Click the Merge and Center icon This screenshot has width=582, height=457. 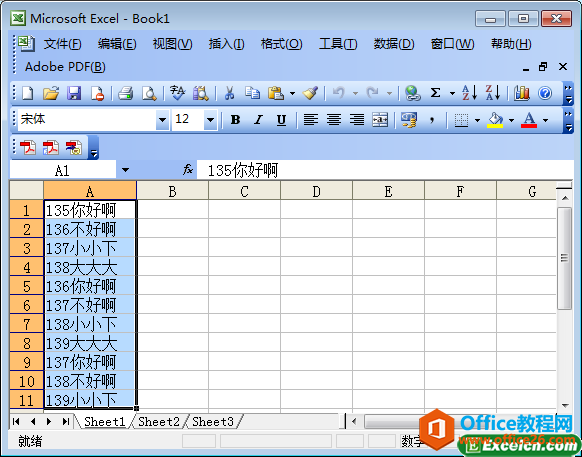tap(380, 120)
